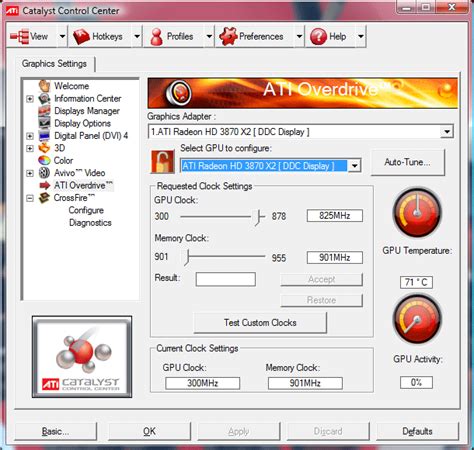Click the Preferences gear icon
Viewport: 474px width, 450px height.
click(x=228, y=36)
